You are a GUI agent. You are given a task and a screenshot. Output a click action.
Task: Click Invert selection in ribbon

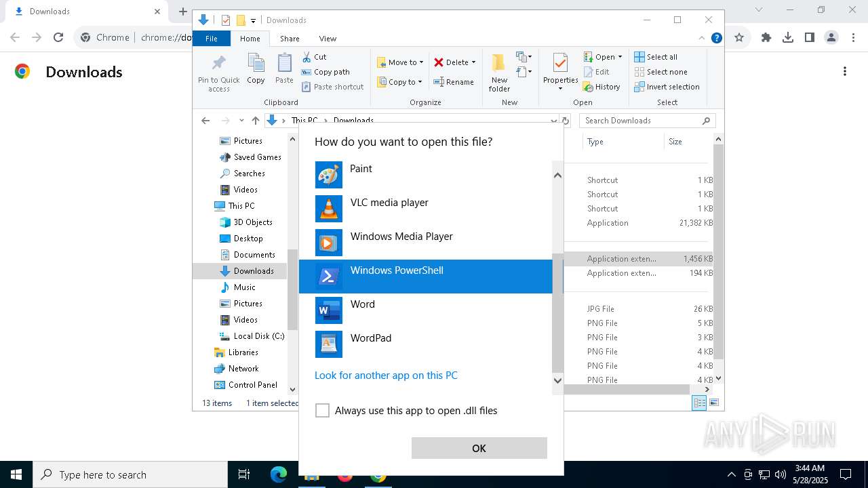click(x=667, y=87)
